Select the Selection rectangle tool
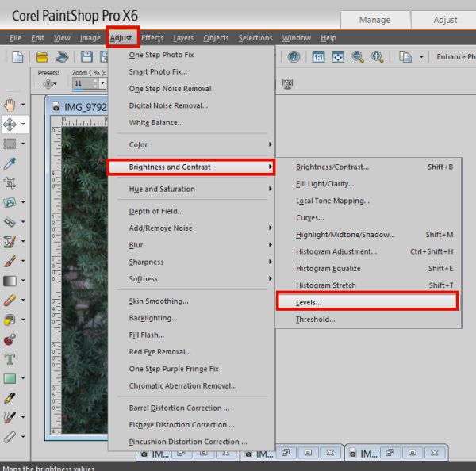 [x=10, y=144]
